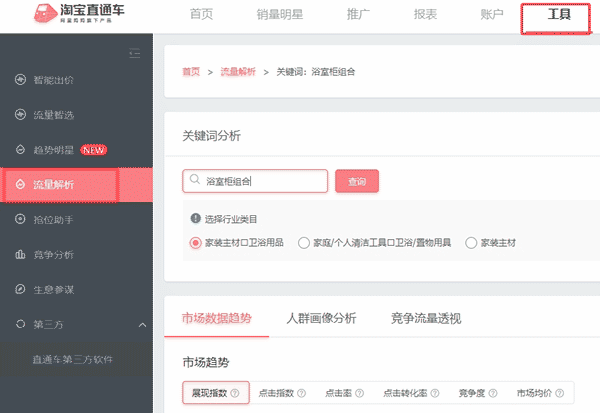Go to 首页 via breadcrumb link

tap(190, 72)
